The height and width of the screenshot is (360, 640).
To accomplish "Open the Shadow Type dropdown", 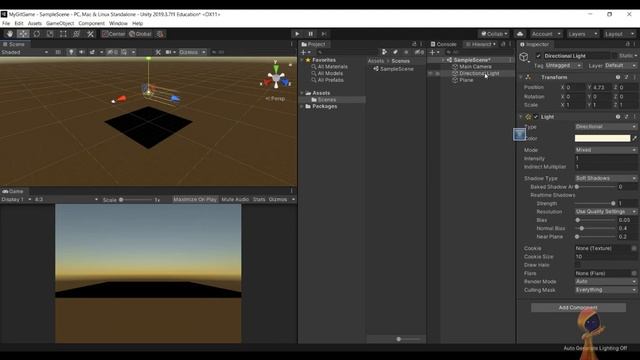I will pos(606,178).
